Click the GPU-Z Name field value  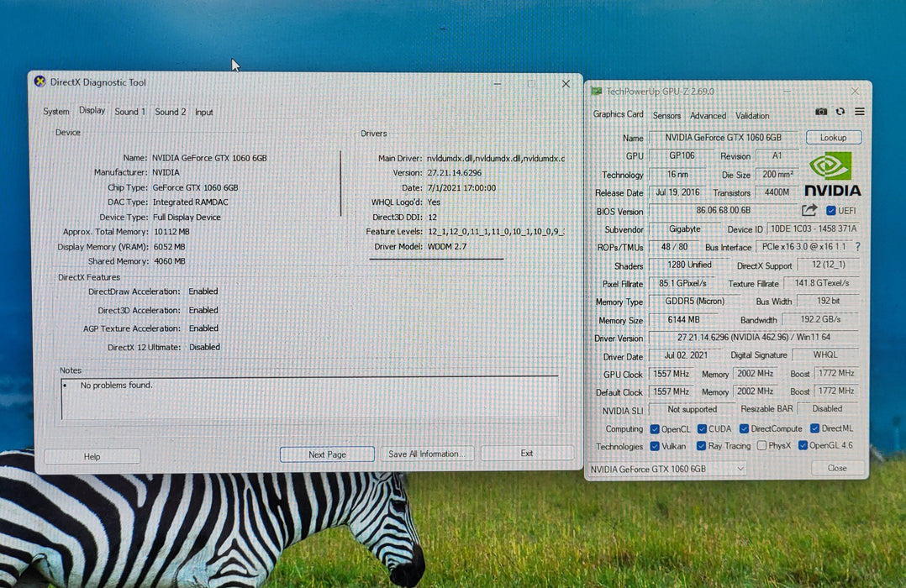coord(724,138)
